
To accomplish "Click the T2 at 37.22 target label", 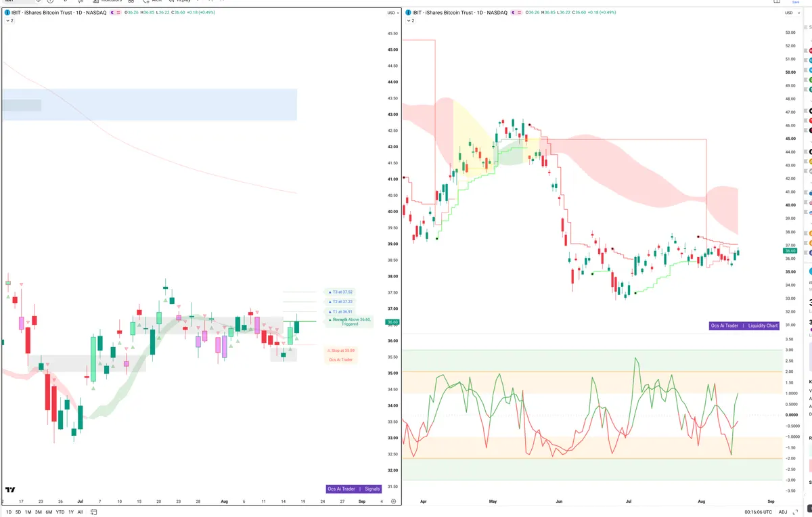I will point(340,302).
